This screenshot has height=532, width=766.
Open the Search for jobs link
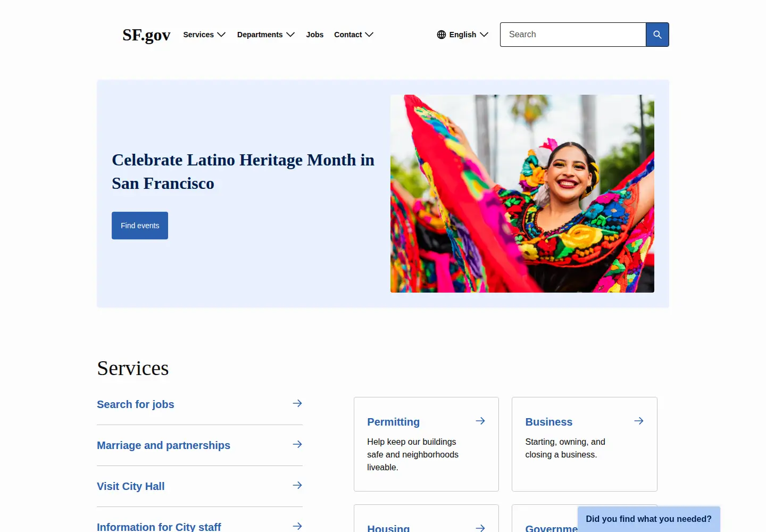[x=136, y=404]
